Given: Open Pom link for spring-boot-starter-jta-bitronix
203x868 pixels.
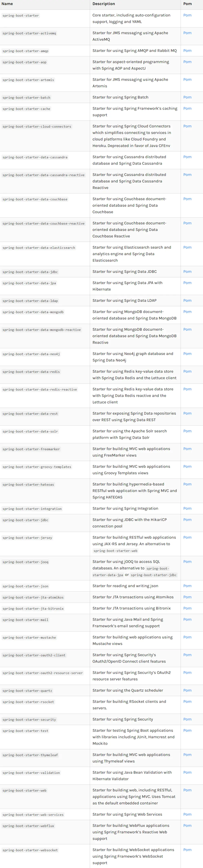Looking at the screenshot, I should (187, 609).
